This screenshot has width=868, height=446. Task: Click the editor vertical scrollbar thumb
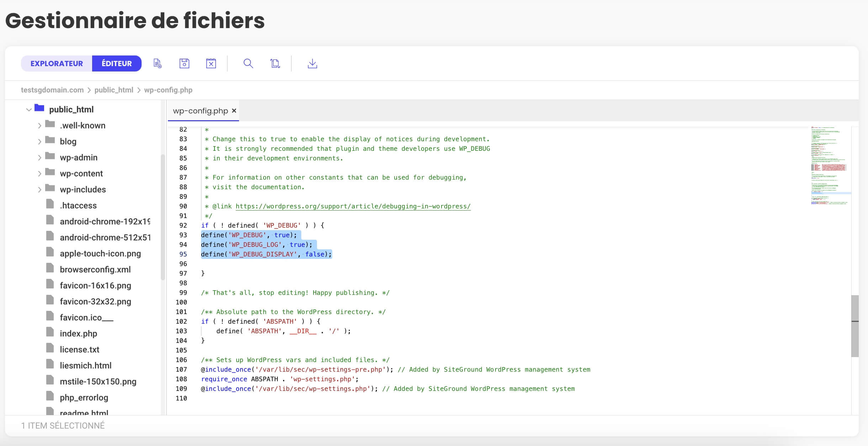coord(855,326)
